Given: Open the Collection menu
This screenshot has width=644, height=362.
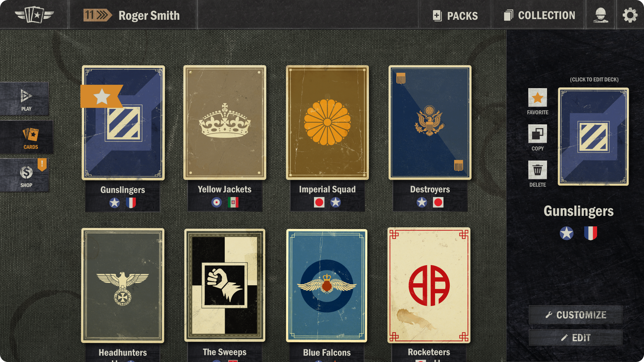Looking at the screenshot, I should coord(539,15).
